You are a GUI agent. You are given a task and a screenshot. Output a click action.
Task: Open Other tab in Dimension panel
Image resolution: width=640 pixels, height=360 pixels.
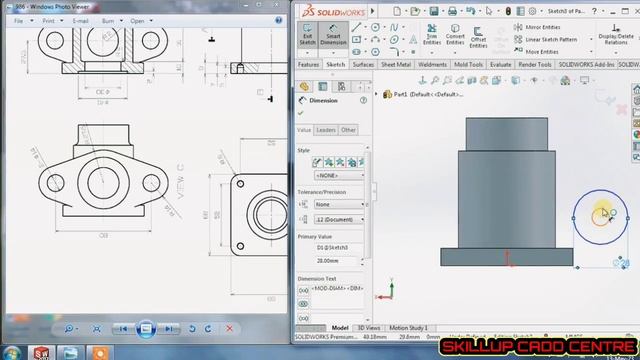click(348, 130)
